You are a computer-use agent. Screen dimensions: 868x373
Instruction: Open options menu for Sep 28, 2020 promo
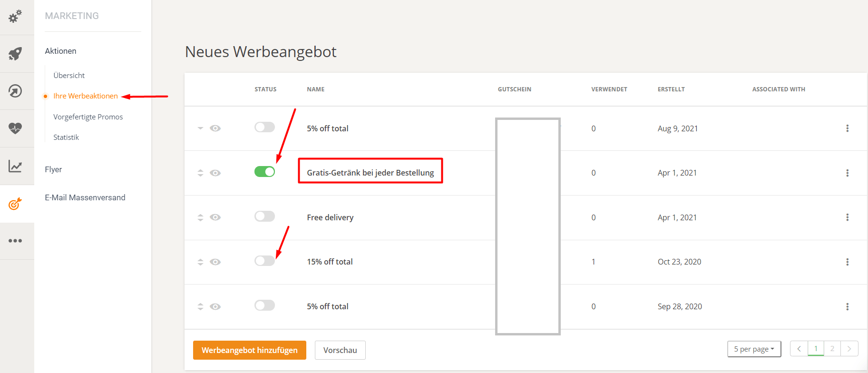click(847, 306)
